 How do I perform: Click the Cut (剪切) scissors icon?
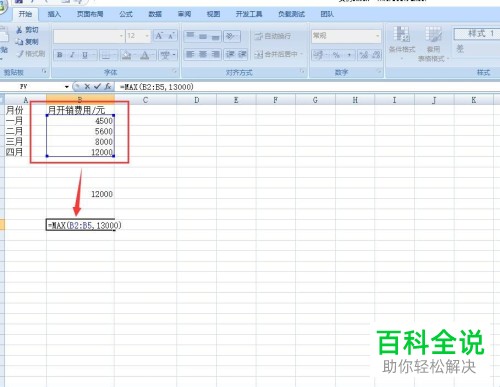[x=19, y=30]
